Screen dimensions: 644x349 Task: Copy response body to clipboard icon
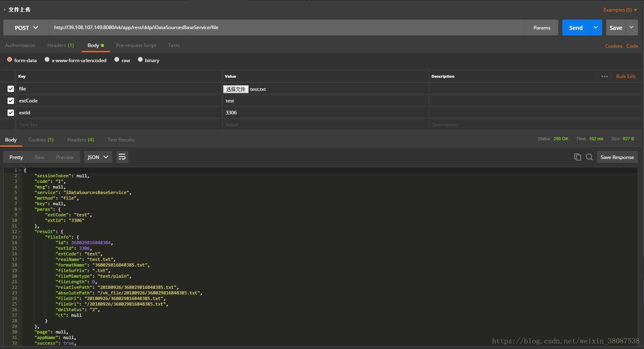(x=577, y=157)
